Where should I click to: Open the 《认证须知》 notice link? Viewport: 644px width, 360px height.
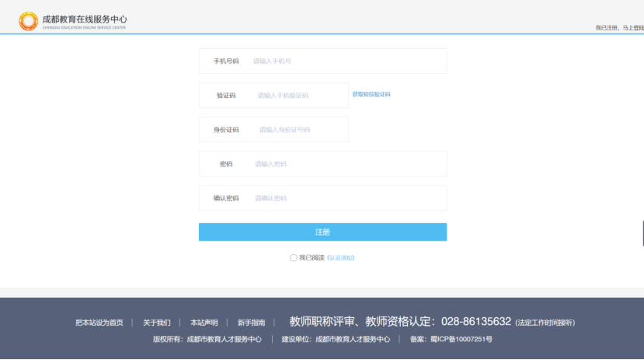[340, 257]
